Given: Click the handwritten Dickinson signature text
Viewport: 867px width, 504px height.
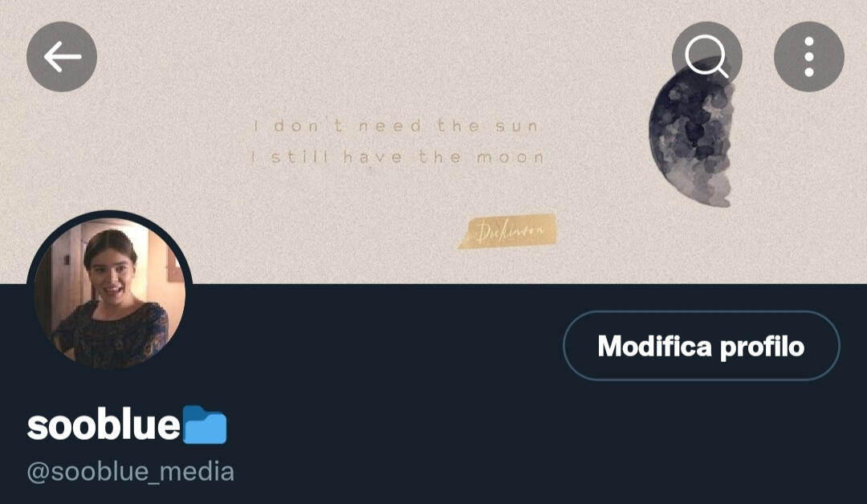Looking at the screenshot, I should coord(510,231).
